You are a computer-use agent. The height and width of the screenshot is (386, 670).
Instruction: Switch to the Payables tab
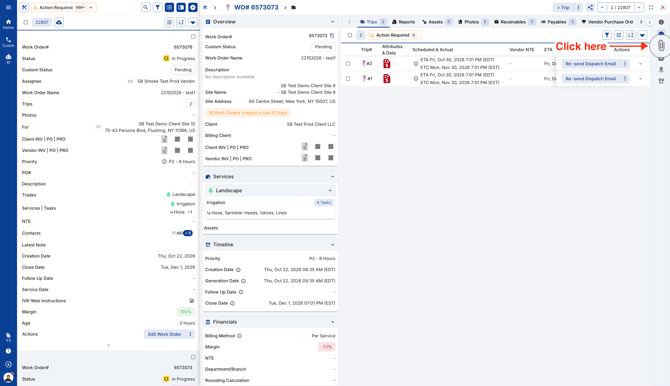click(558, 22)
